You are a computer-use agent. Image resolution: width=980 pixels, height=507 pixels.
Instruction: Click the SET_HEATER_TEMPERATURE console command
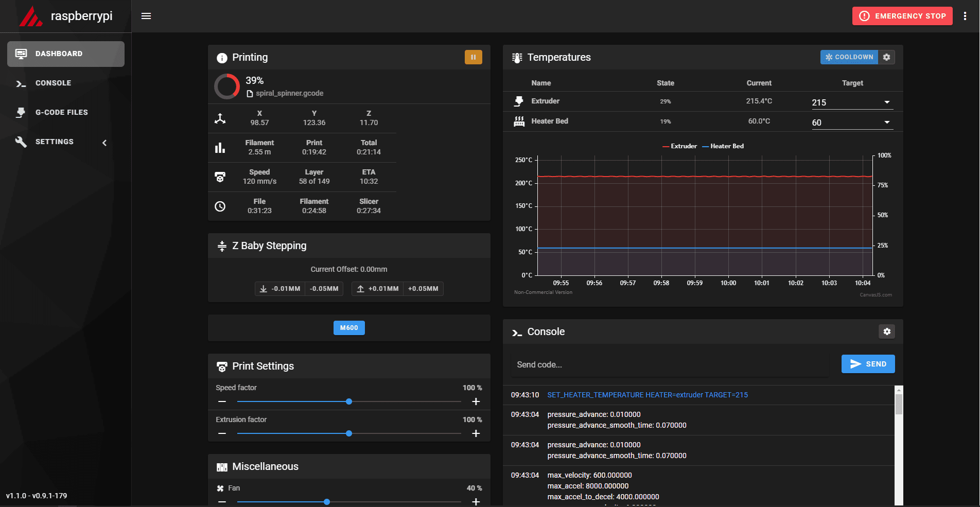click(x=647, y=395)
